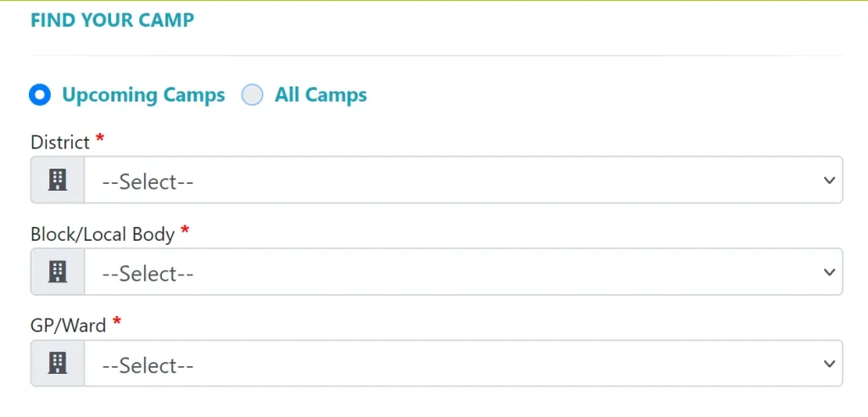The height and width of the screenshot is (417, 868).
Task: Open the GP/Ward --Select-- dropdown
Action: point(464,364)
